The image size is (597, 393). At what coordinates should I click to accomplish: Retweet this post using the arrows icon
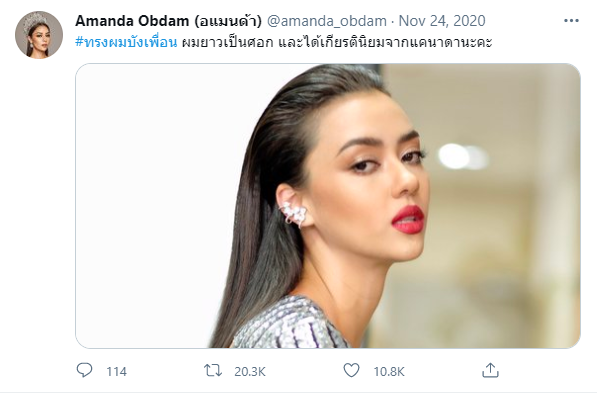click(213, 370)
